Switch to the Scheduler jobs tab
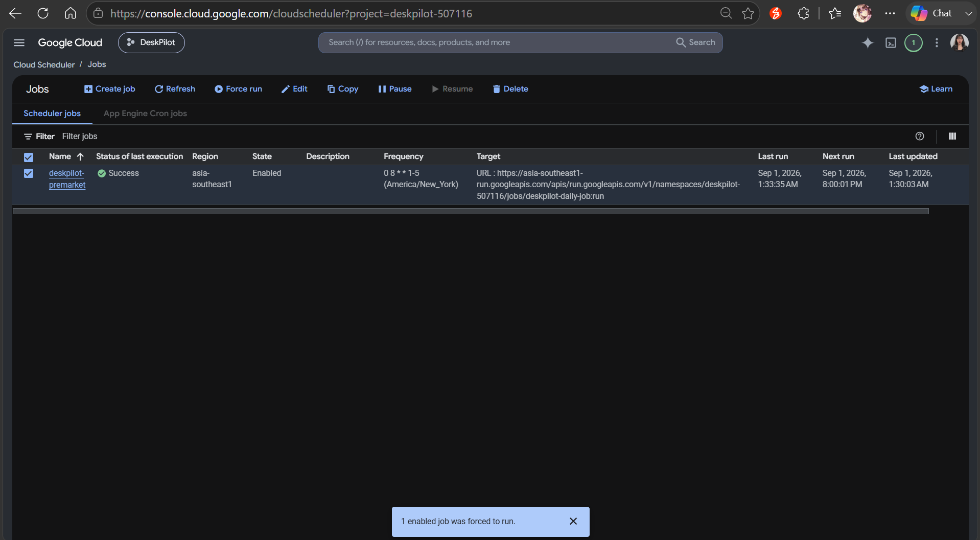 (x=52, y=114)
